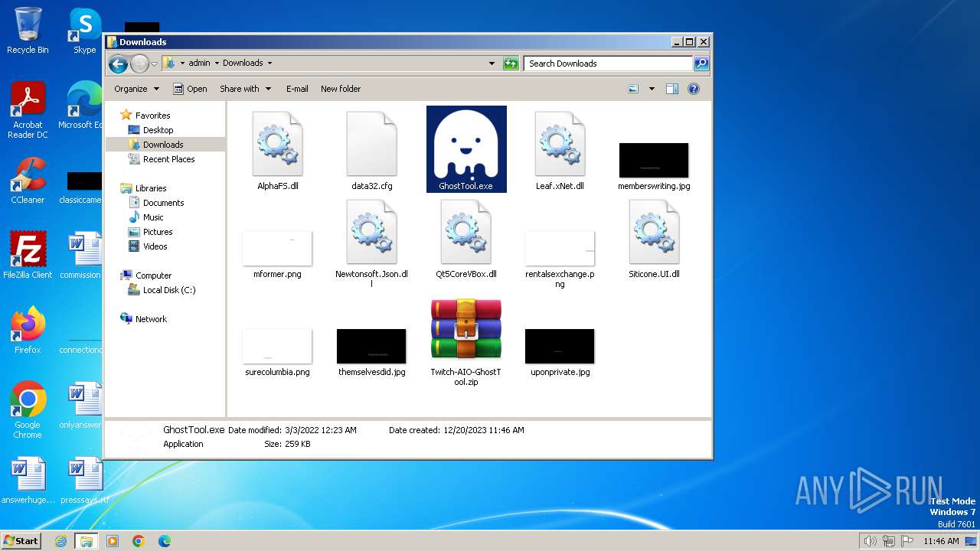
Task: Click the Open toolbar button
Action: [190, 89]
